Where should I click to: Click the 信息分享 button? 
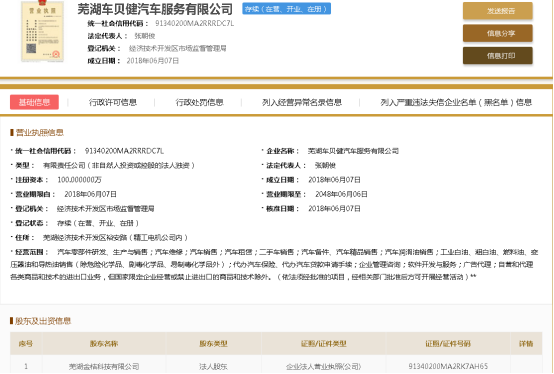(x=497, y=33)
